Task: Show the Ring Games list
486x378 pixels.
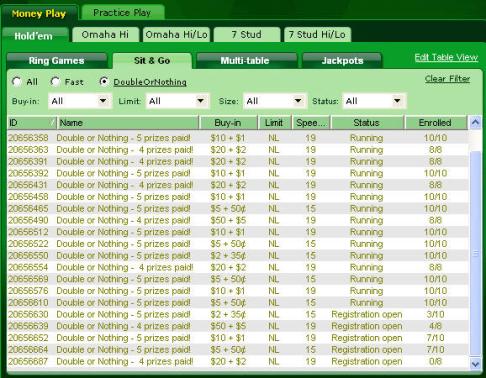Action: point(57,60)
